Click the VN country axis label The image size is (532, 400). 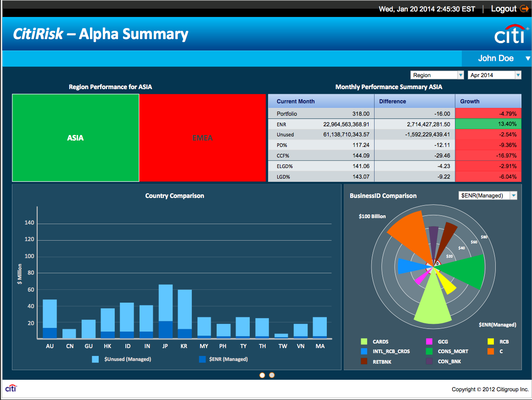point(301,346)
